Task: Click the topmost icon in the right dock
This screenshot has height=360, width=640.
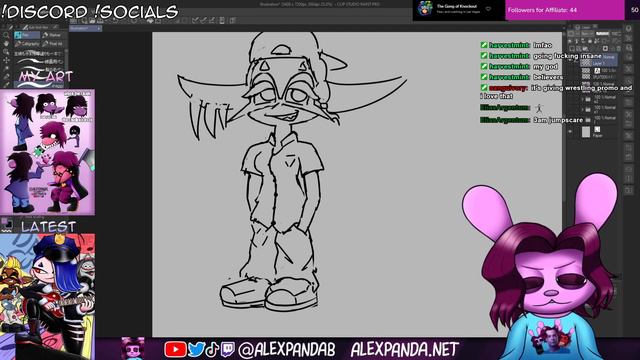Action: [x=629, y=29]
